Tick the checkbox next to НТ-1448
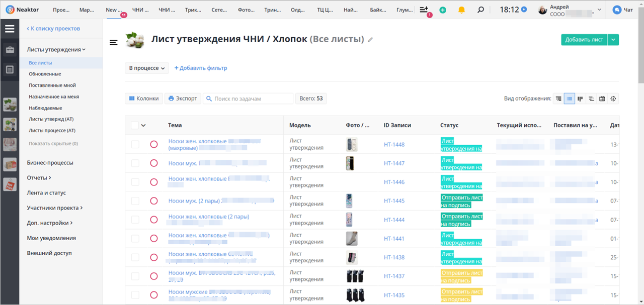This screenshot has height=305, width=644. 134,144
